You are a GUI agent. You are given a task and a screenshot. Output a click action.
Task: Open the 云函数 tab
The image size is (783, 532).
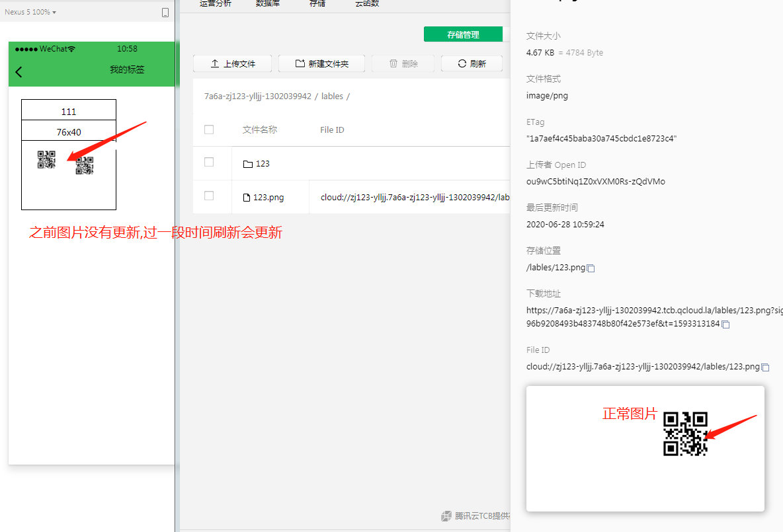[367, 3]
